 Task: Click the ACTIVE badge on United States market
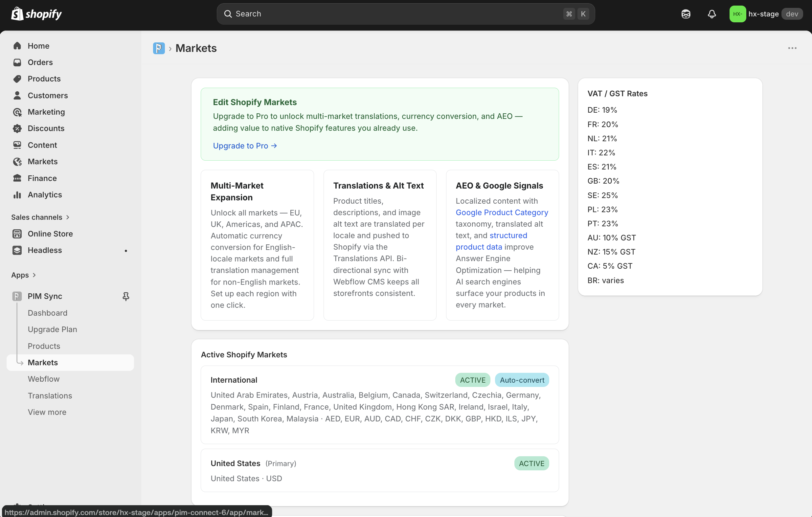coord(531,463)
